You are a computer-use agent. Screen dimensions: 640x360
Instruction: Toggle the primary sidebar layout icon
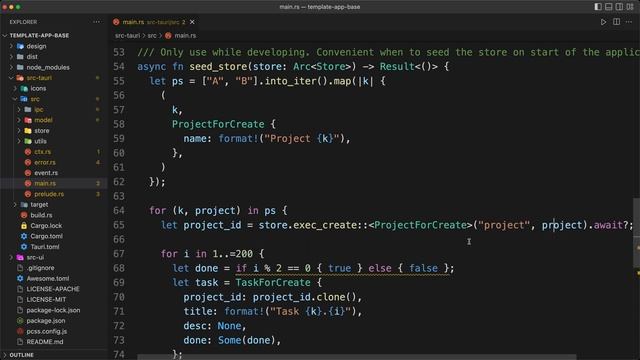[598, 7]
